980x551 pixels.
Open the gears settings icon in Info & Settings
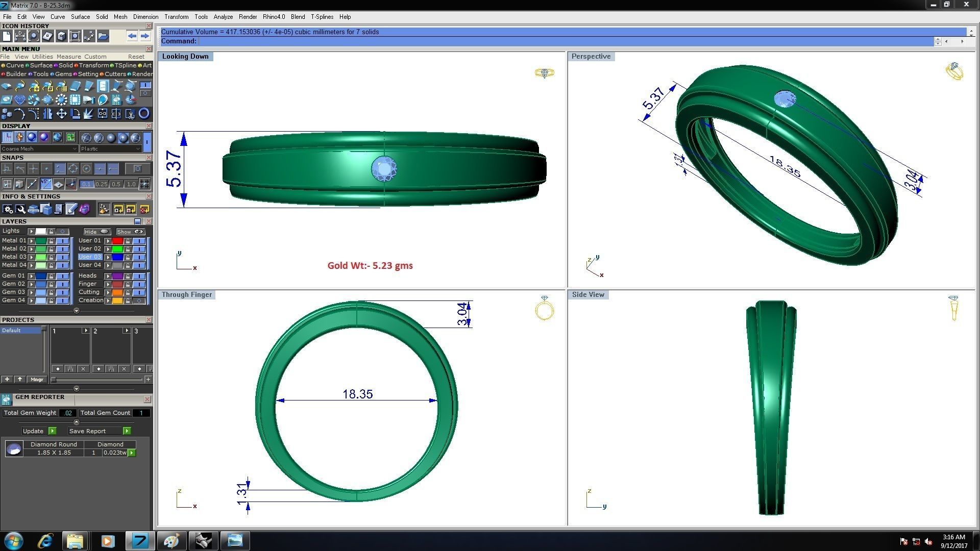tap(8, 209)
